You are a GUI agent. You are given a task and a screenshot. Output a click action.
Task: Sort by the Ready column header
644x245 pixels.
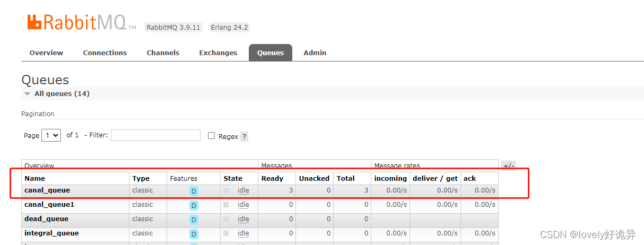[x=272, y=178]
